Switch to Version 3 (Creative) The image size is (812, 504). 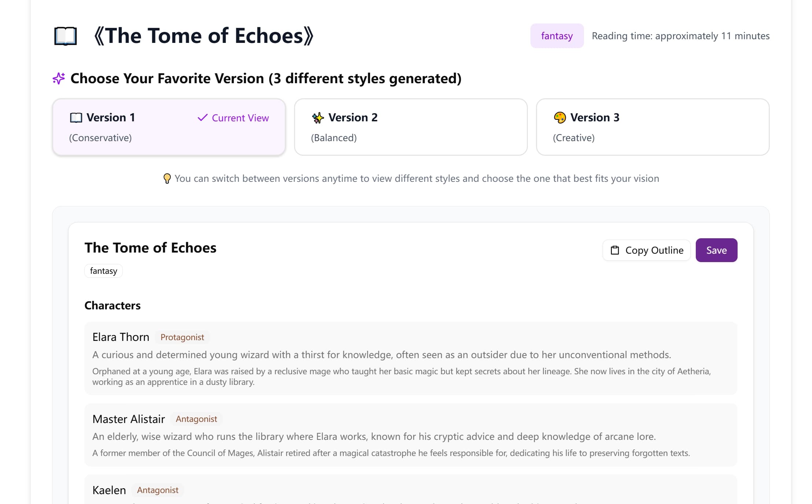pyautogui.click(x=652, y=127)
